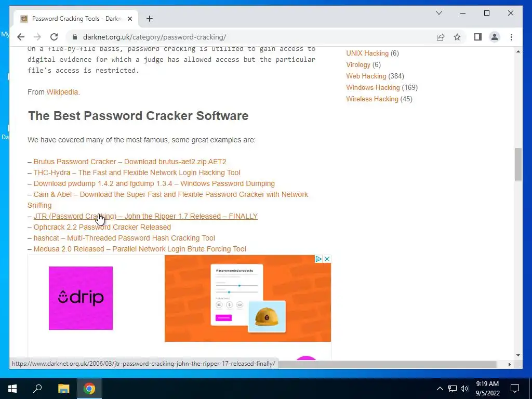Screen dimensions: 532x399
Task: Click the Chrome taskbar icon
Action: tap(89, 389)
